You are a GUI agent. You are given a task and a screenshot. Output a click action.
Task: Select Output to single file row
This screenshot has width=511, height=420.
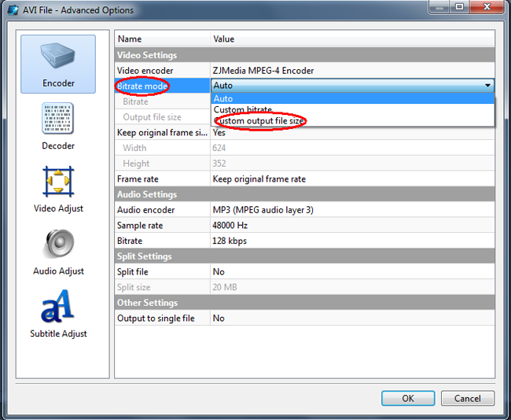click(x=305, y=319)
